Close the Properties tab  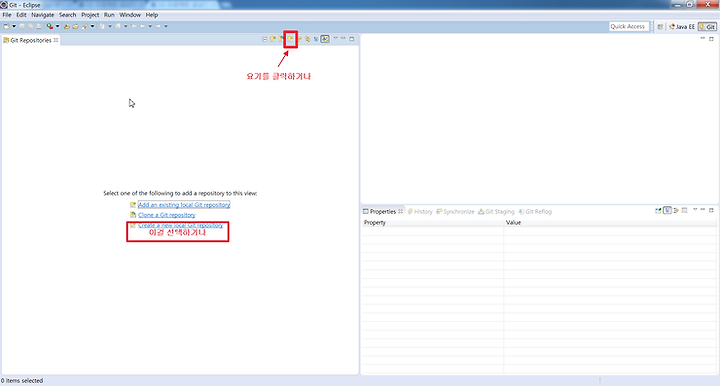[400, 211]
